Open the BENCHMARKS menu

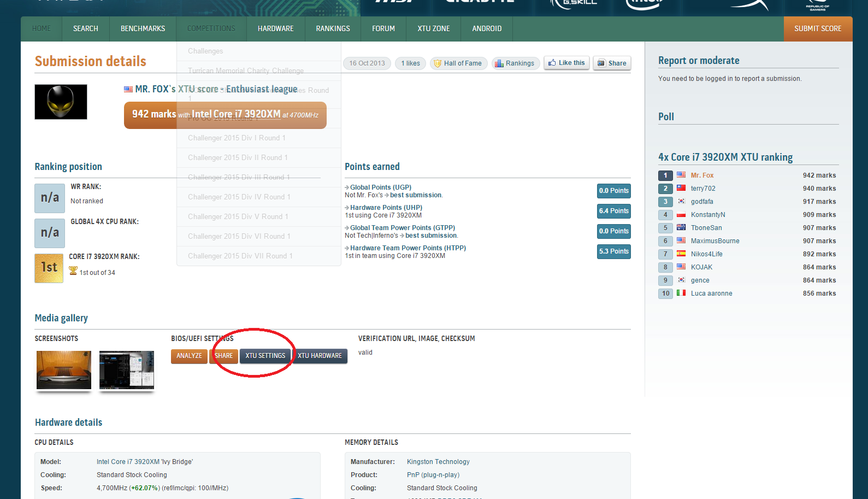(x=143, y=29)
